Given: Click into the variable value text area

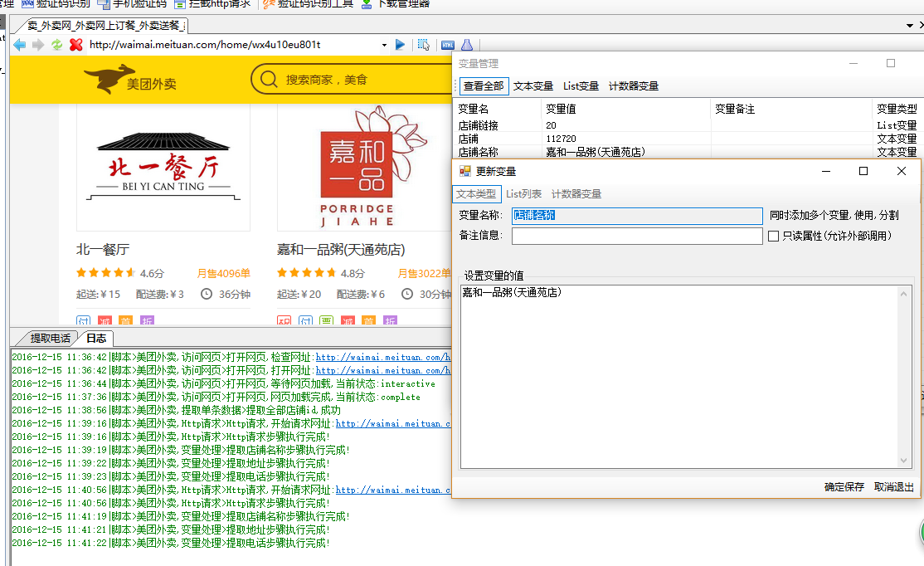Looking at the screenshot, I should pyautogui.click(x=678, y=377).
